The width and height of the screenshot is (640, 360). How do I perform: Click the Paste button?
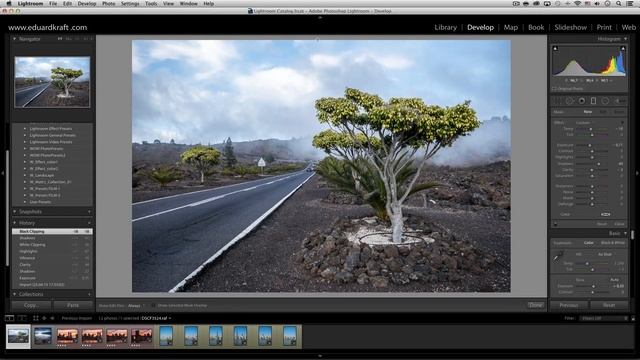(x=73, y=305)
